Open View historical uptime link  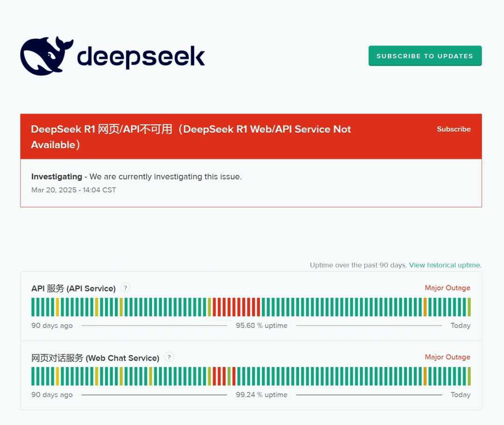tap(445, 265)
